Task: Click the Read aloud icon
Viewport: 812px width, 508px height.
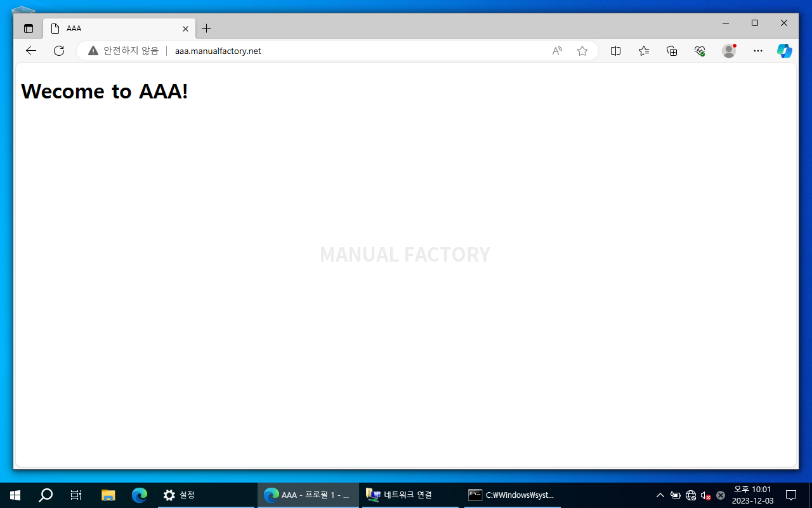Action: tap(557, 51)
